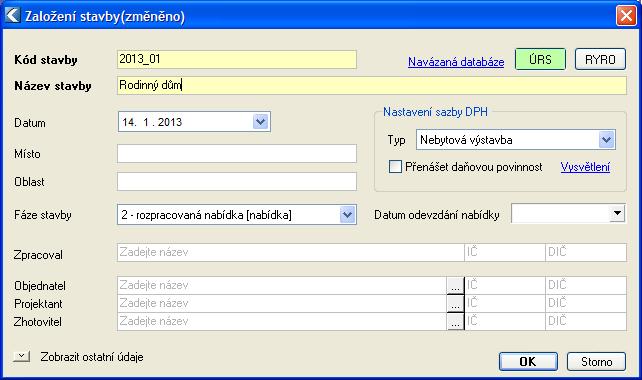The height and width of the screenshot is (380, 642).
Task: Click the Objednatel name field
Action: coord(282,285)
